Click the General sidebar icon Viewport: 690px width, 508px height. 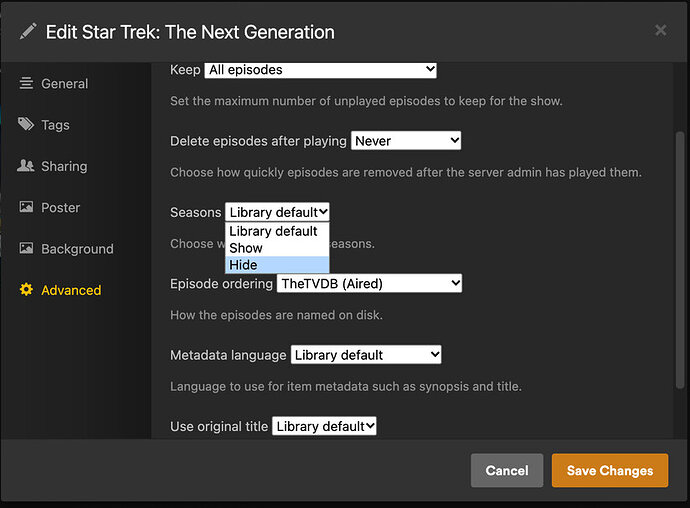click(x=26, y=84)
